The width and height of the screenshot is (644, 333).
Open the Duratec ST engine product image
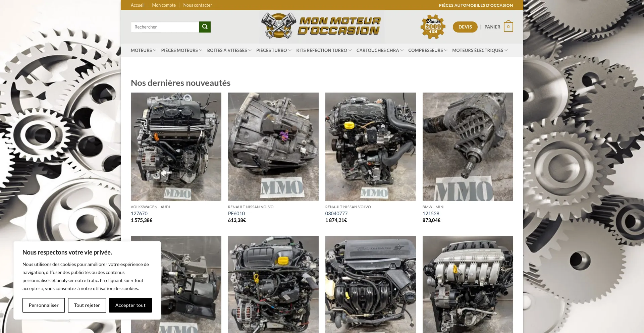coord(371,284)
